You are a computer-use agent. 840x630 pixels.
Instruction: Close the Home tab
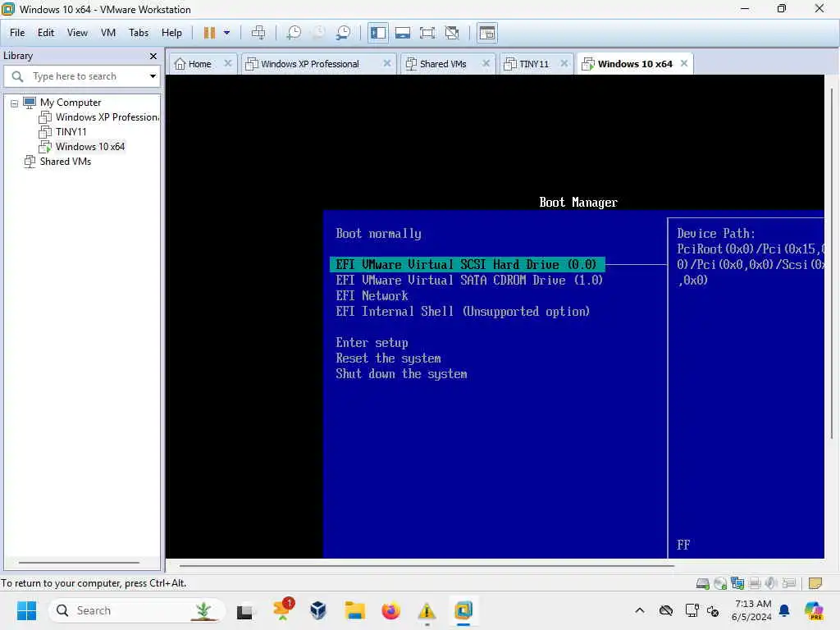[228, 63]
